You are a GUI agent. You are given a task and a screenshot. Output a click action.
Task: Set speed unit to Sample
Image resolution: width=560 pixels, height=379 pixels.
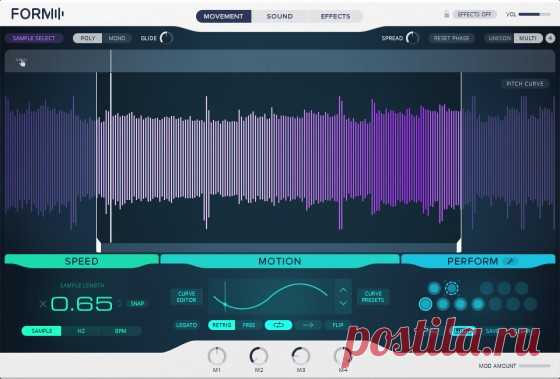pos(42,331)
